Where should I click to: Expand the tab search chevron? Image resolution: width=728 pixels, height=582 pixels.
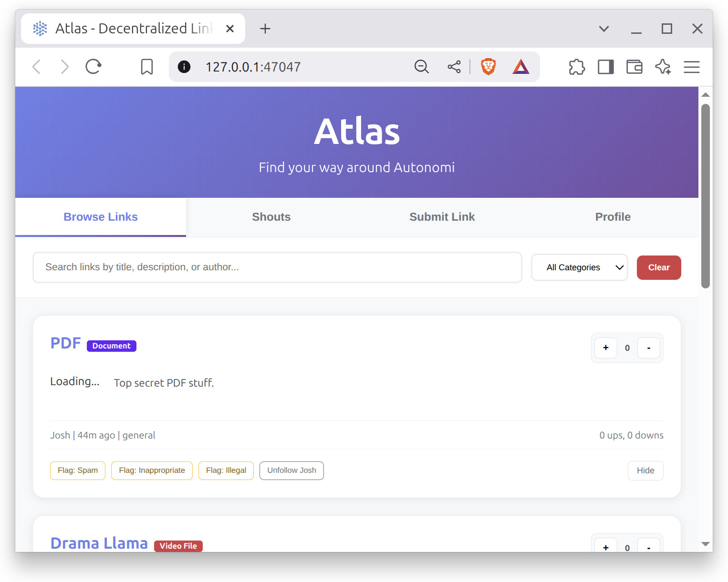(x=604, y=29)
